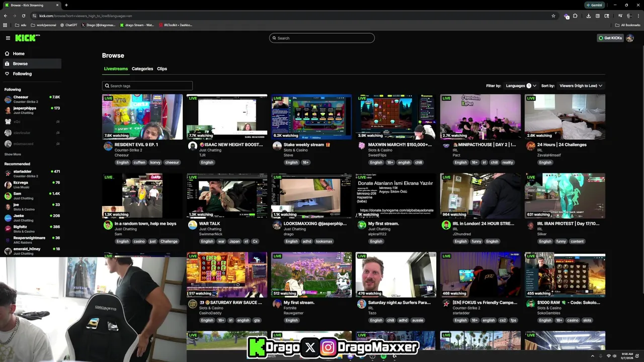Image resolution: width=644 pixels, height=362 pixels.
Task: Open the Chrome three-dot menu
Action: [x=638, y=16]
